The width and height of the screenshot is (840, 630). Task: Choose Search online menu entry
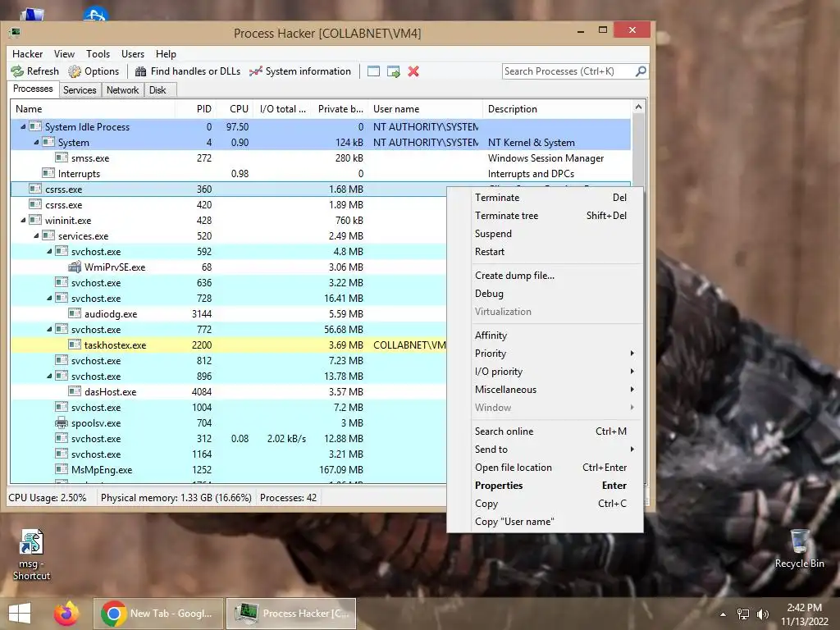(546, 431)
